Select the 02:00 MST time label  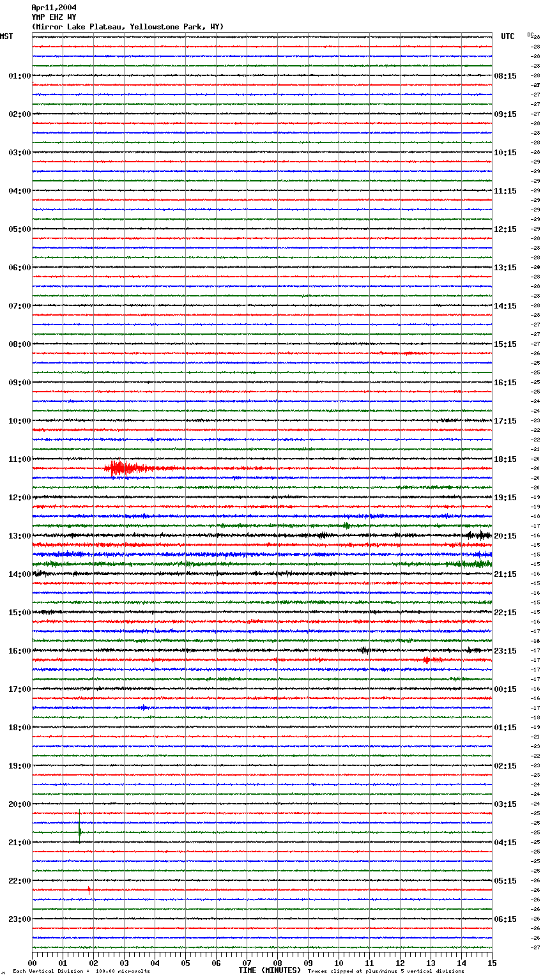20,114
